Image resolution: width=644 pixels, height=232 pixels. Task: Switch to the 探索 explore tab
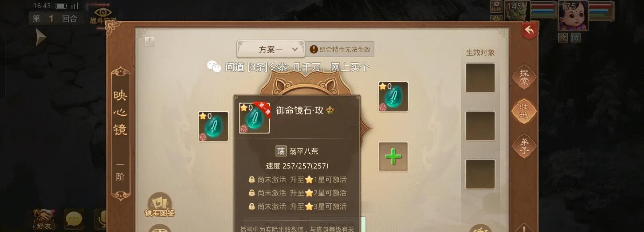[x=524, y=77]
